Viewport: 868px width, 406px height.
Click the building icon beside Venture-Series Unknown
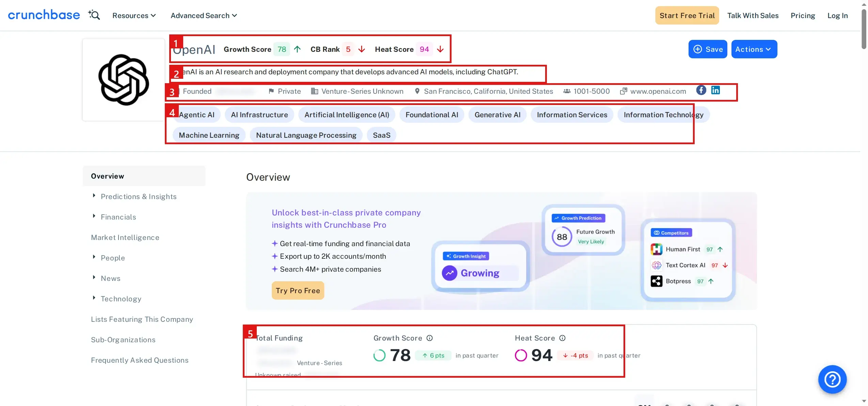click(315, 91)
